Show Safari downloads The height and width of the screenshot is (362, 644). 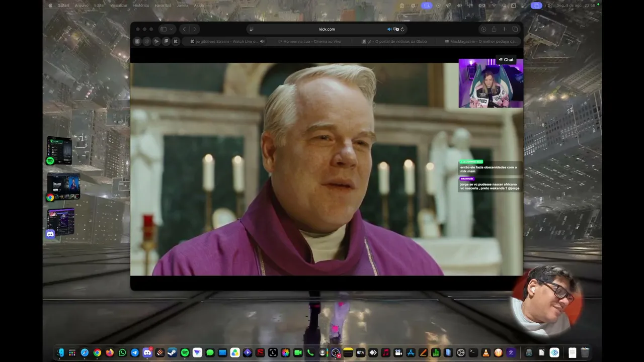click(484, 29)
